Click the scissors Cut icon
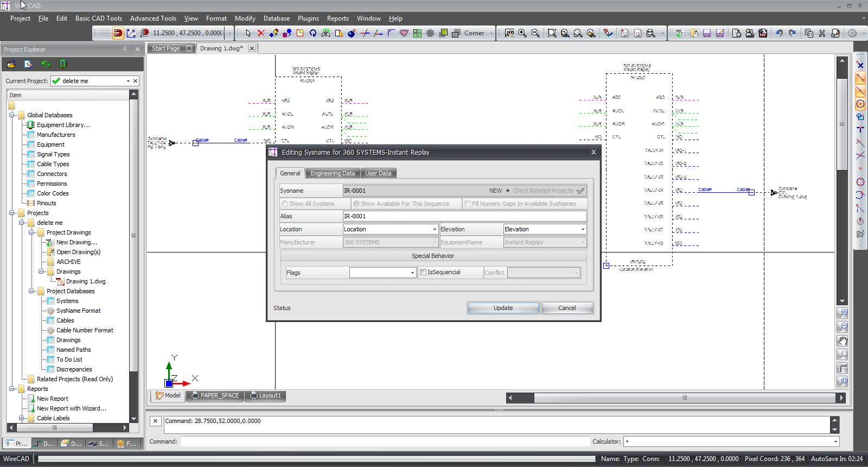 pyautogui.click(x=822, y=33)
